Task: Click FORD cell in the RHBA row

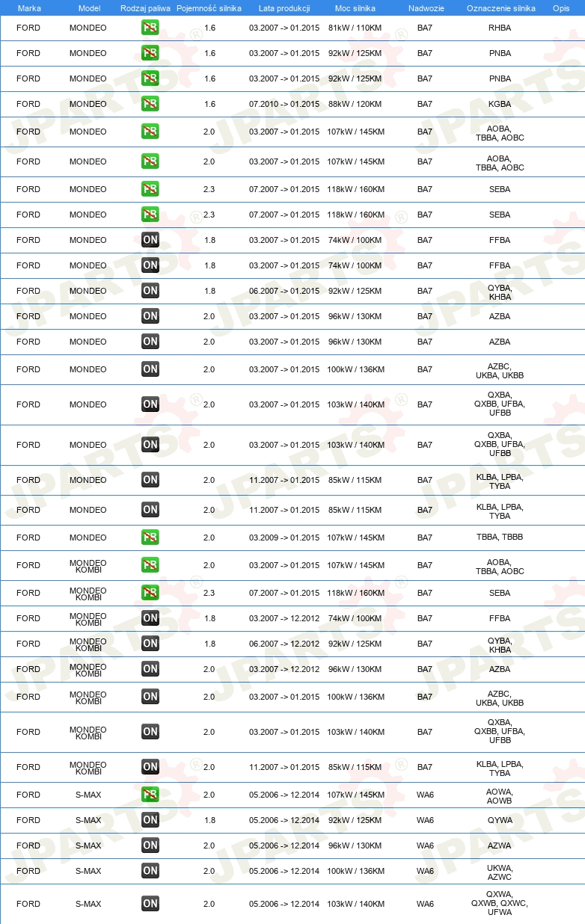Action: point(28,28)
